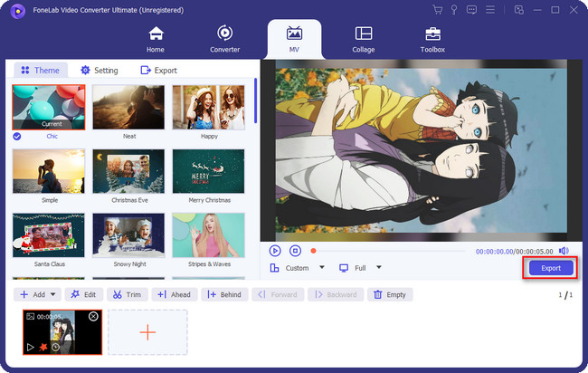Image resolution: width=588 pixels, height=373 pixels.
Task: Choose the Happy theme
Action: (208, 108)
